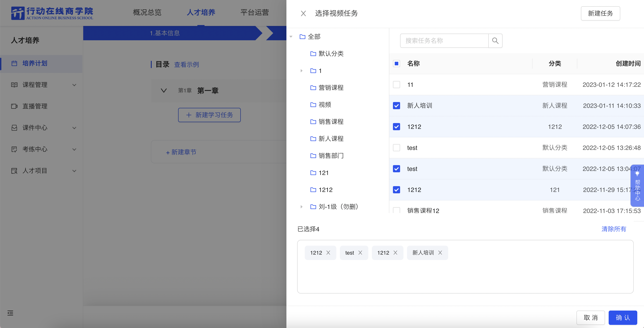This screenshot has height=328, width=644.
Task: Click the date 2023-01-12 14:17:22
Action: (612, 85)
